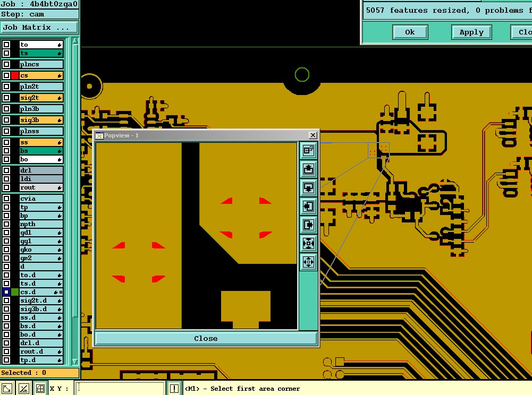Toggle the grid icon next to X Y
The image size is (532, 395).
point(40,389)
